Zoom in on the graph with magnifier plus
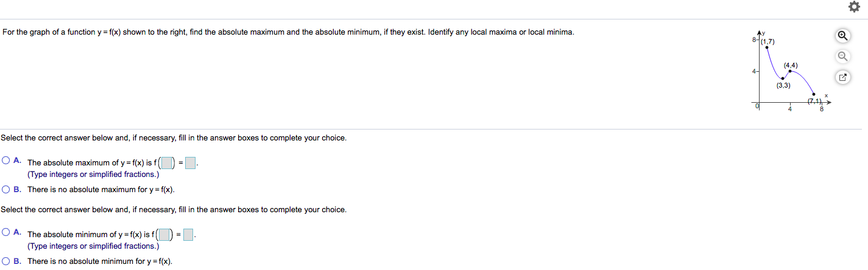This screenshot has width=868, height=270. (x=842, y=36)
